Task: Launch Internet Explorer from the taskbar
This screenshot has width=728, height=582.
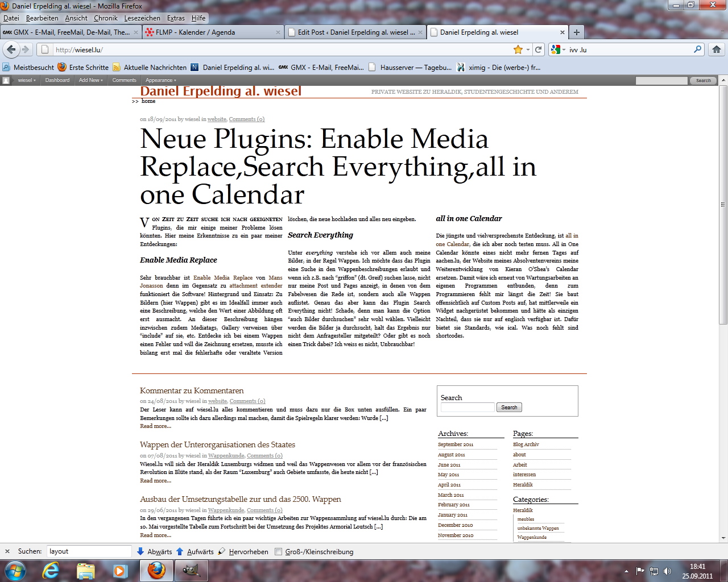Action: pyautogui.click(x=51, y=570)
